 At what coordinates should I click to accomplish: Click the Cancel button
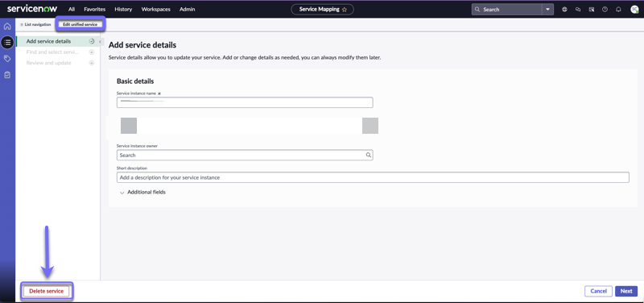point(598,291)
